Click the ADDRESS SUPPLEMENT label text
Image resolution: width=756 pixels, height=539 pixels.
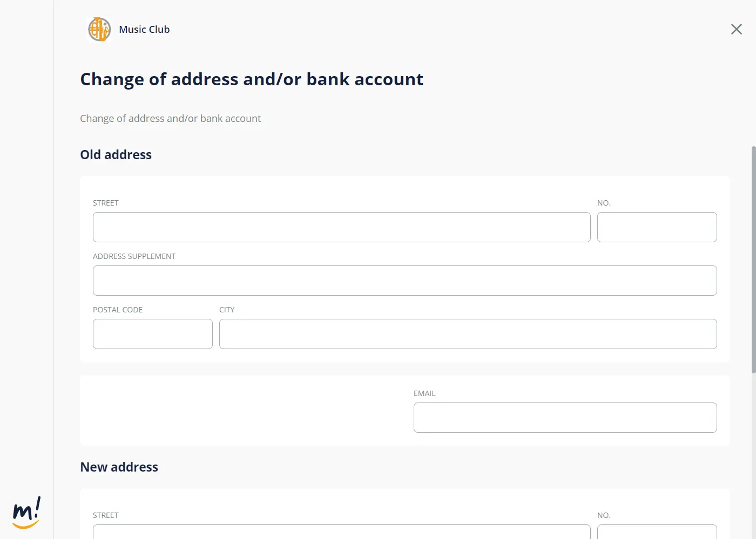[x=134, y=256]
